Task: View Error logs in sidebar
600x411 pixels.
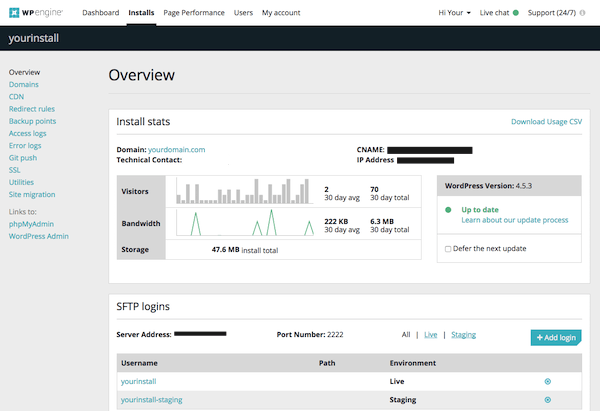Action: [x=25, y=146]
